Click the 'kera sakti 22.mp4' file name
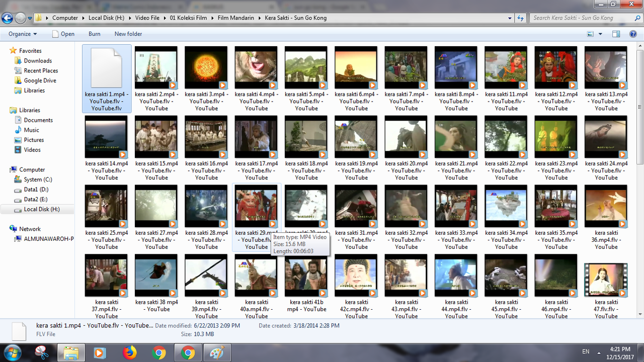The height and width of the screenshot is (362, 644). [506, 170]
